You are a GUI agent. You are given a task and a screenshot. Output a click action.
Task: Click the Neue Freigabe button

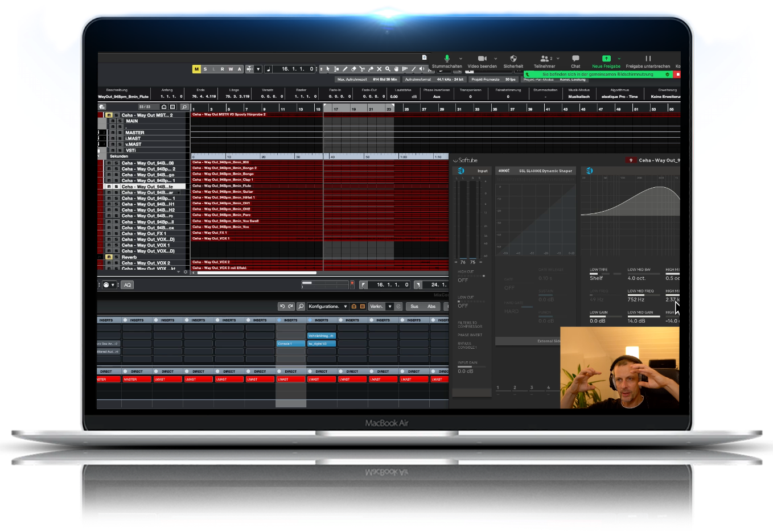click(606, 59)
